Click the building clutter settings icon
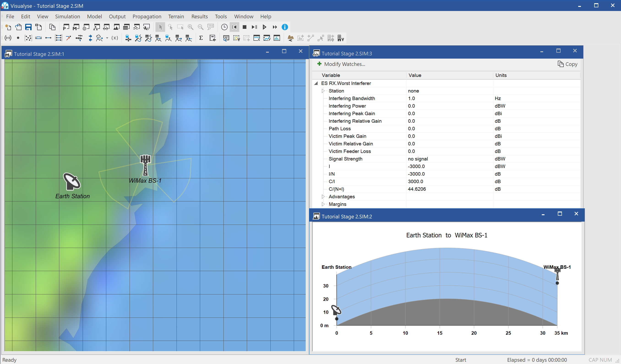 [x=341, y=38]
